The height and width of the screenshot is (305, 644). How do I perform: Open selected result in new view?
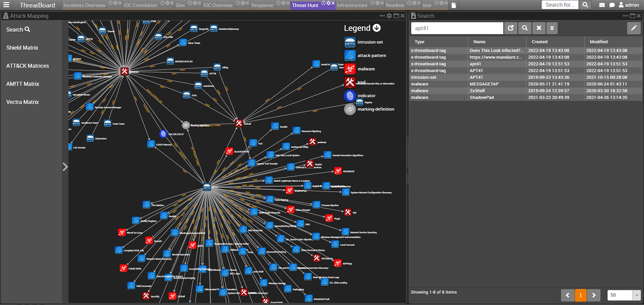(x=510, y=28)
